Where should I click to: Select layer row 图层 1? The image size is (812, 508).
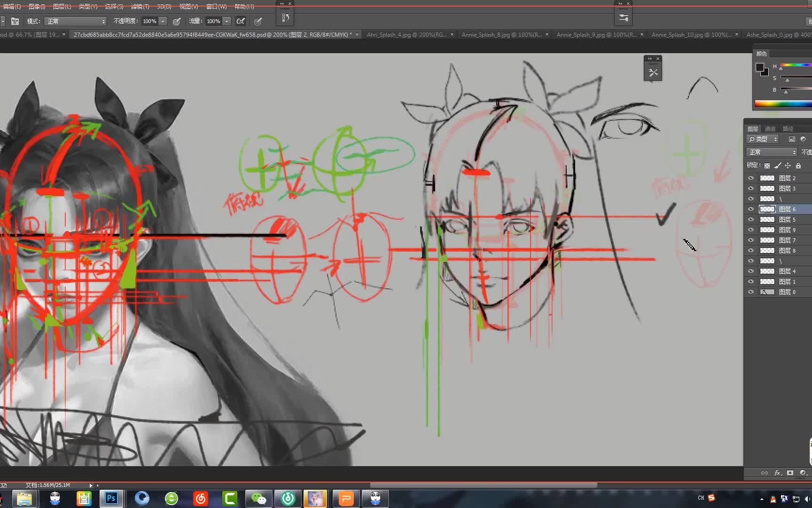coord(778,281)
